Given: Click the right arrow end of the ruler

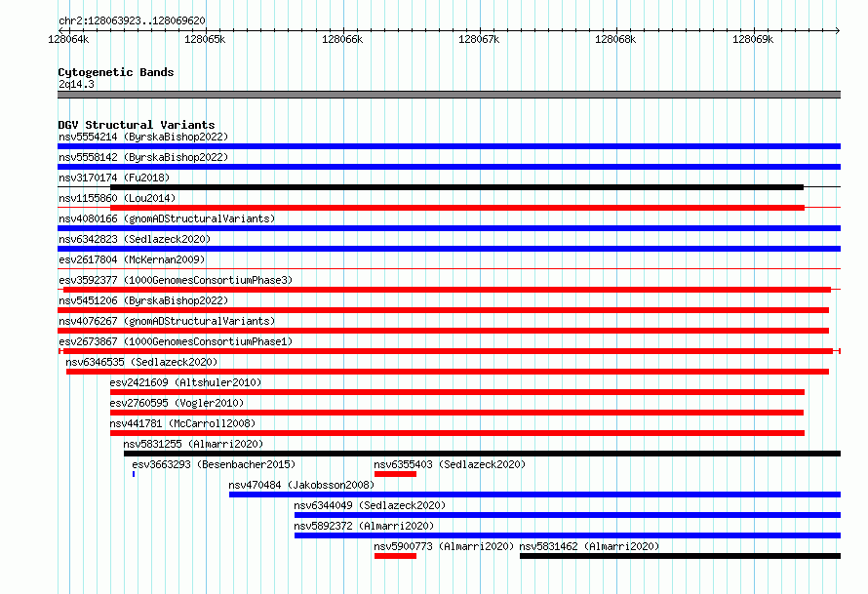Looking at the screenshot, I should [x=838, y=30].
